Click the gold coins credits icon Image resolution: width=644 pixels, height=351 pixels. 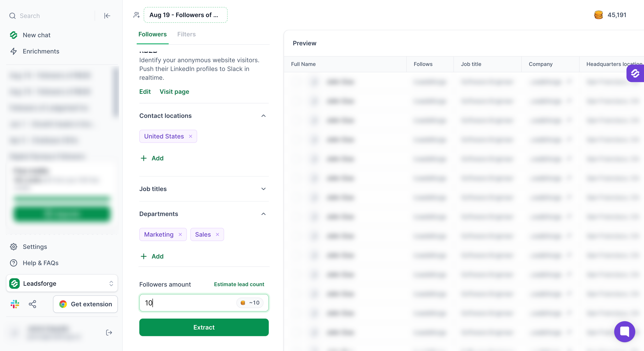point(598,15)
